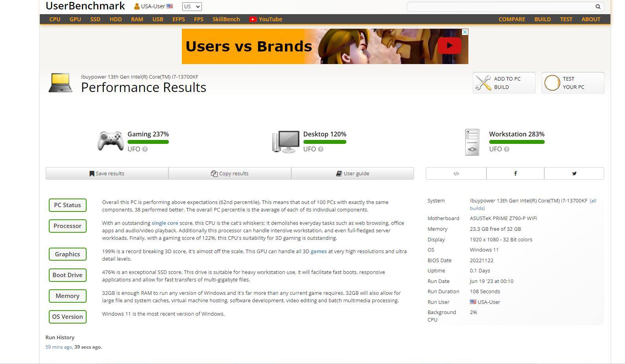Select the BIOS Date value 20221122
The image size is (625, 364).
coord(481,260)
